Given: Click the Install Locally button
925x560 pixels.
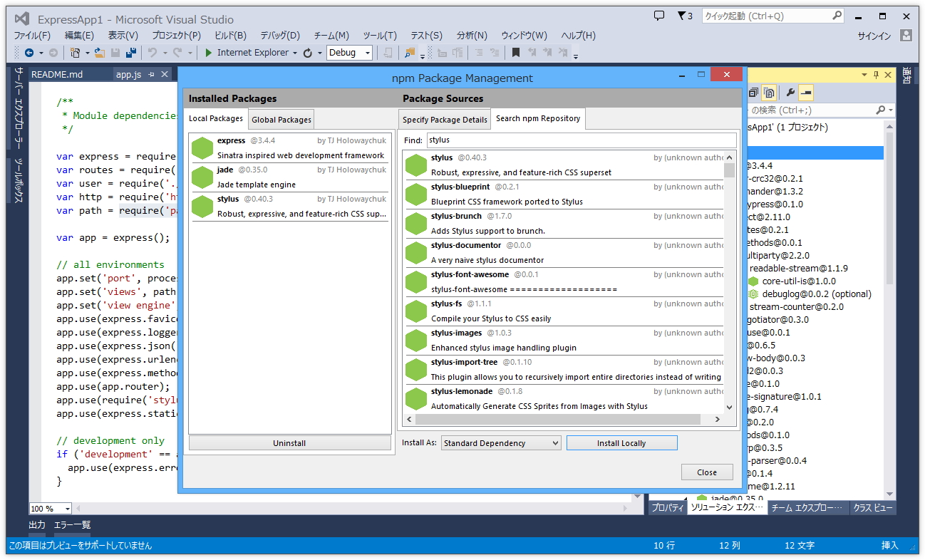Looking at the screenshot, I should point(621,443).
